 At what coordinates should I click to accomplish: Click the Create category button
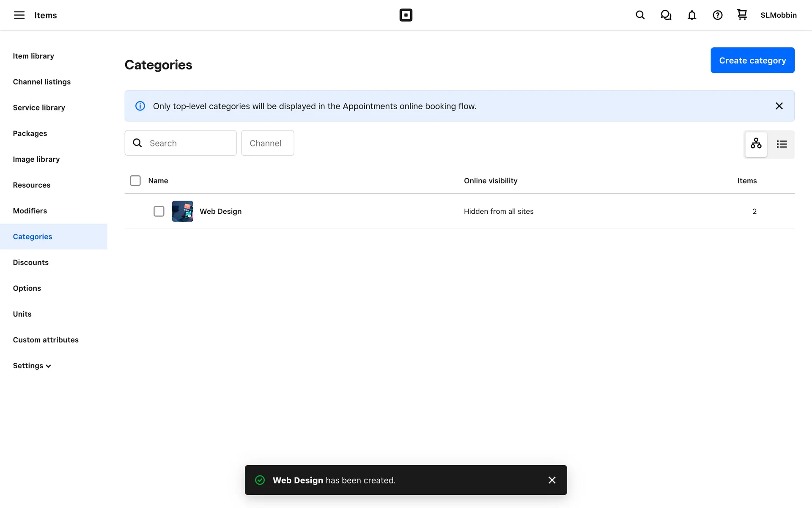(x=752, y=60)
